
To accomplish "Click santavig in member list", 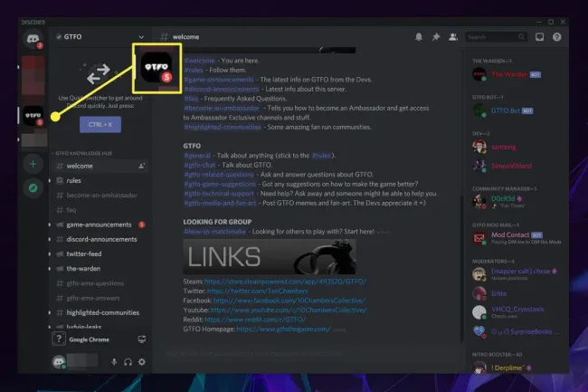I will coord(516,147).
